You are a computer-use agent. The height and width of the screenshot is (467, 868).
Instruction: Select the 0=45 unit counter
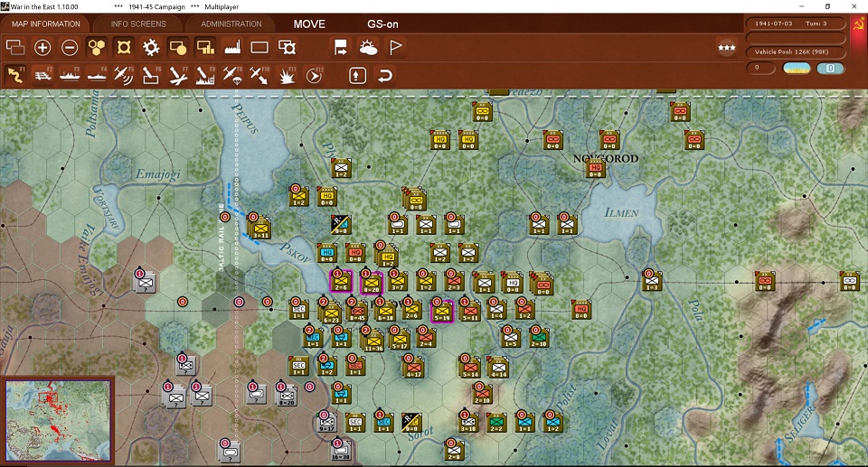(x=358, y=312)
